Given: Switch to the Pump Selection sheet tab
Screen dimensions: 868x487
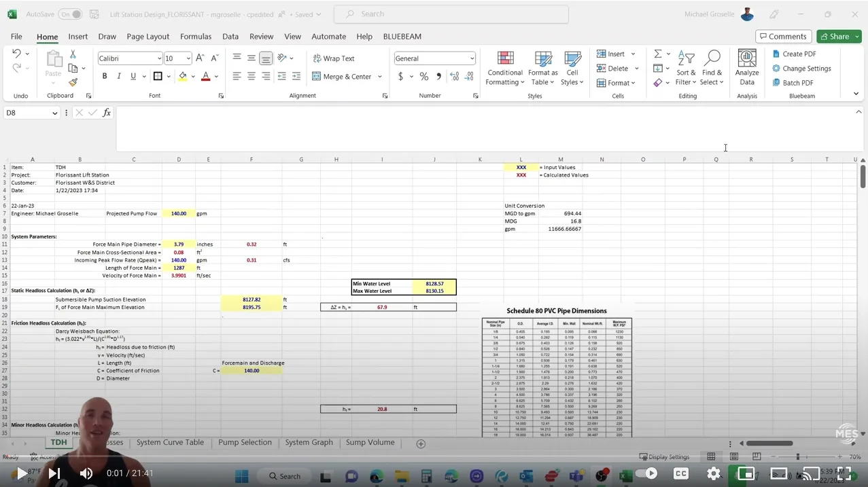Looking at the screenshot, I should (x=245, y=442).
